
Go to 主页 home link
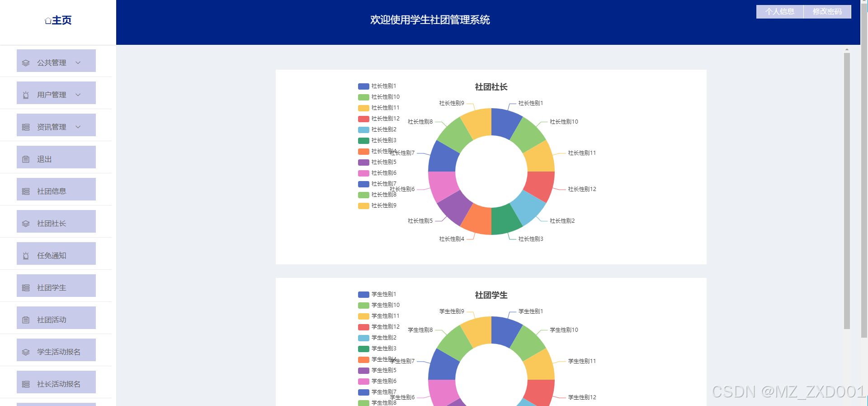(58, 20)
